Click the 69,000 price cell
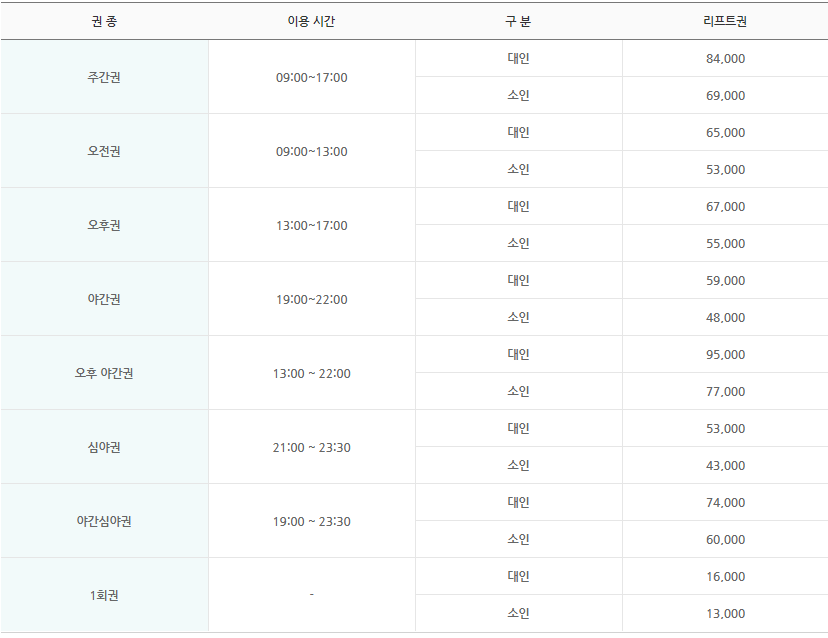828x638 pixels. [x=726, y=96]
